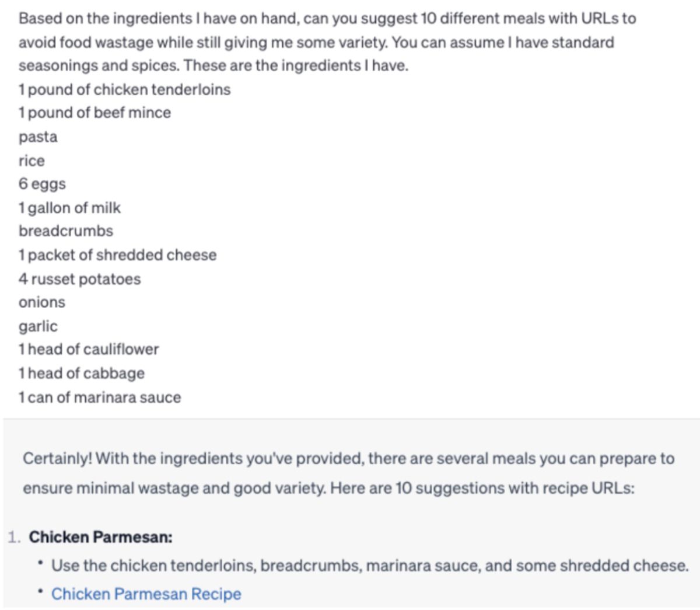Click the '4 russet potatoes' line
The height and width of the screenshot is (610, 700).
(x=79, y=279)
